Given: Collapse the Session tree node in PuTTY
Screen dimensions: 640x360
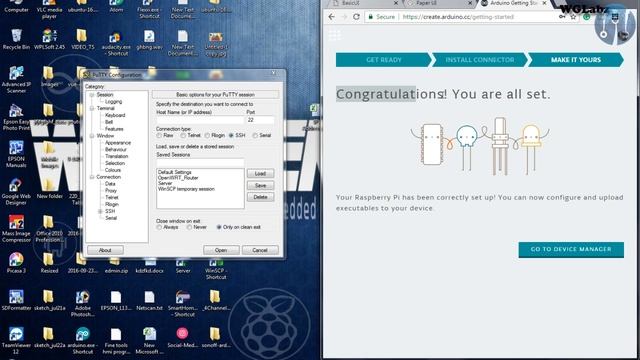Looking at the screenshot, I should point(92,95).
